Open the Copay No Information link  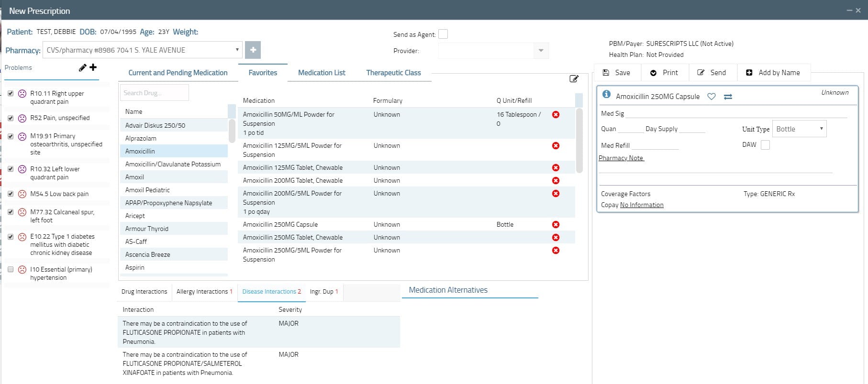(642, 205)
